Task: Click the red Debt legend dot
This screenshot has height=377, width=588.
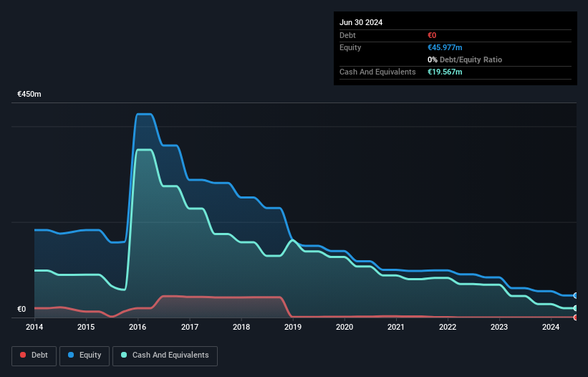Action: click(x=23, y=355)
